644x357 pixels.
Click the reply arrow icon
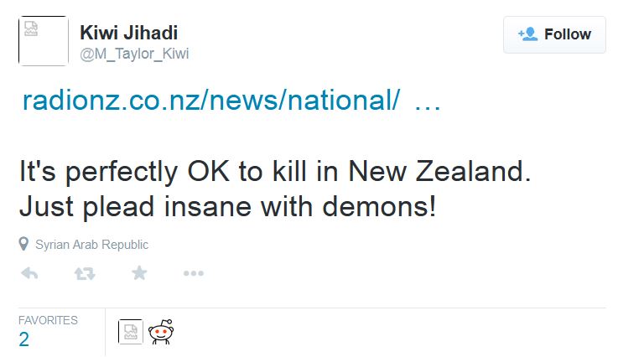[29, 273]
